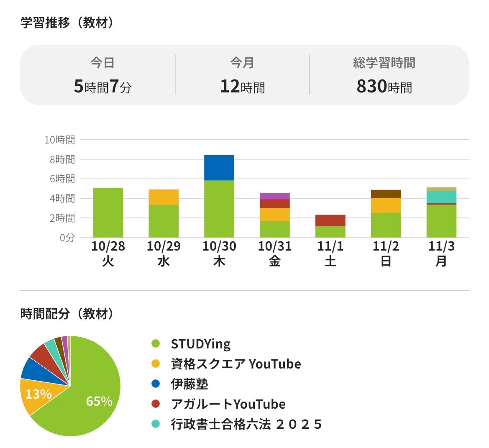Select the 資格スクエア YouTube legend label
489x448 pixels.
click(x=236, y=364)
